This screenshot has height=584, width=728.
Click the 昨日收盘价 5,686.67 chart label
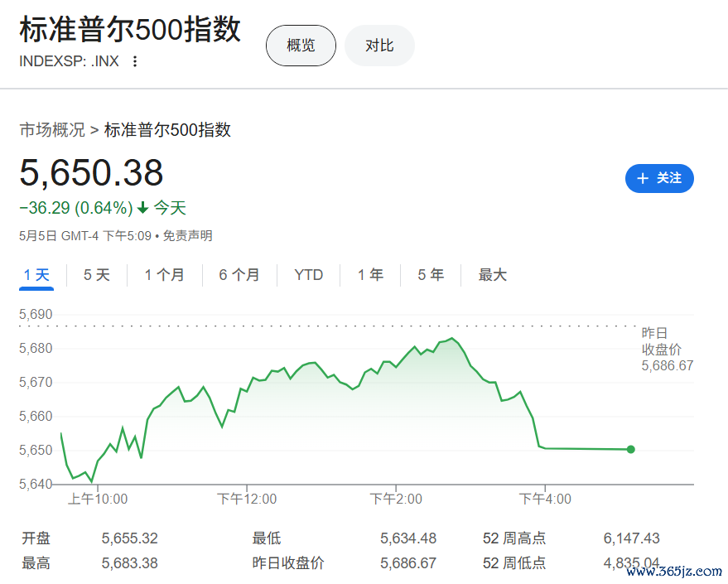[x=668, y=349]
